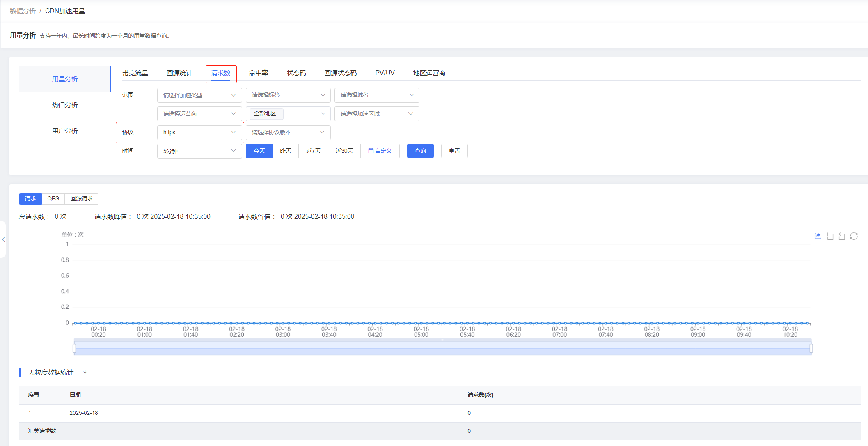
Task: Switch to the PV/UV tab
Action: pyautogui.click(x=385, y=73)
